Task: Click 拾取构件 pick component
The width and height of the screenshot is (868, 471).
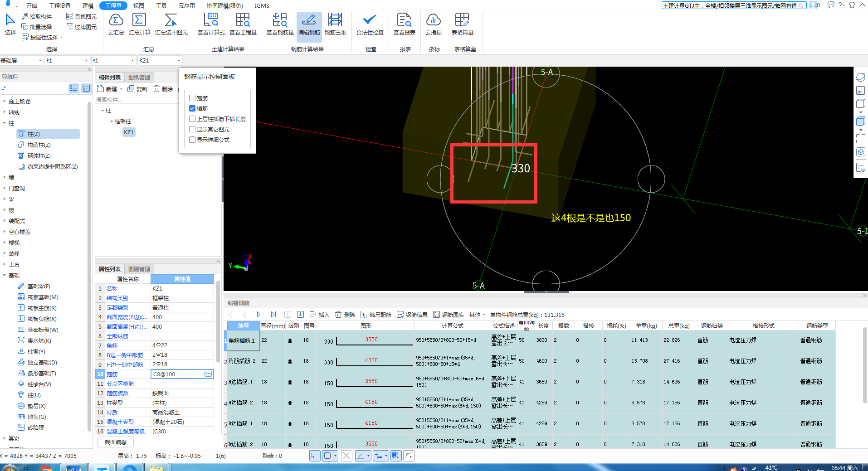Action: point(37,16)
